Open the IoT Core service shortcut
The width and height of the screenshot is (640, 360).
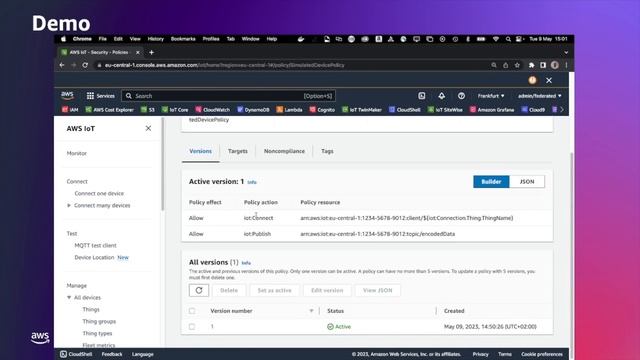tap(175, 110)
